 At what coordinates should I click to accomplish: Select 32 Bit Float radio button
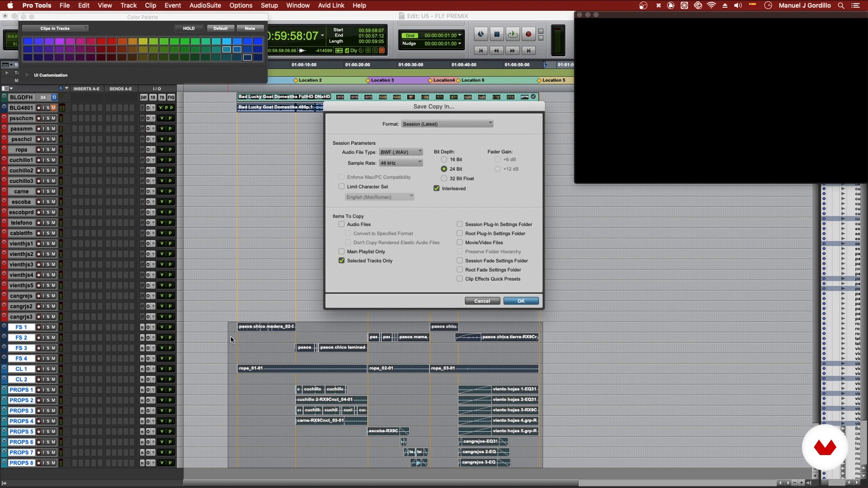point(444,178)
